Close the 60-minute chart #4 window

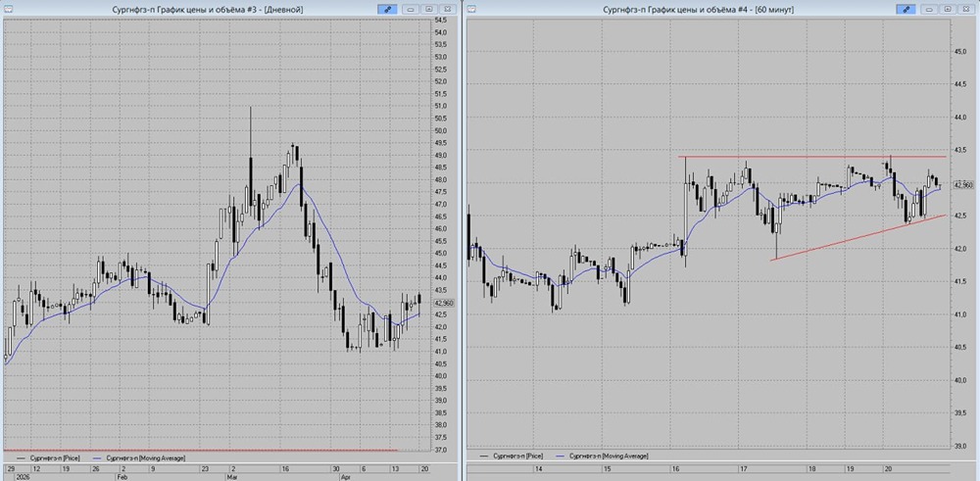(966, 10)
